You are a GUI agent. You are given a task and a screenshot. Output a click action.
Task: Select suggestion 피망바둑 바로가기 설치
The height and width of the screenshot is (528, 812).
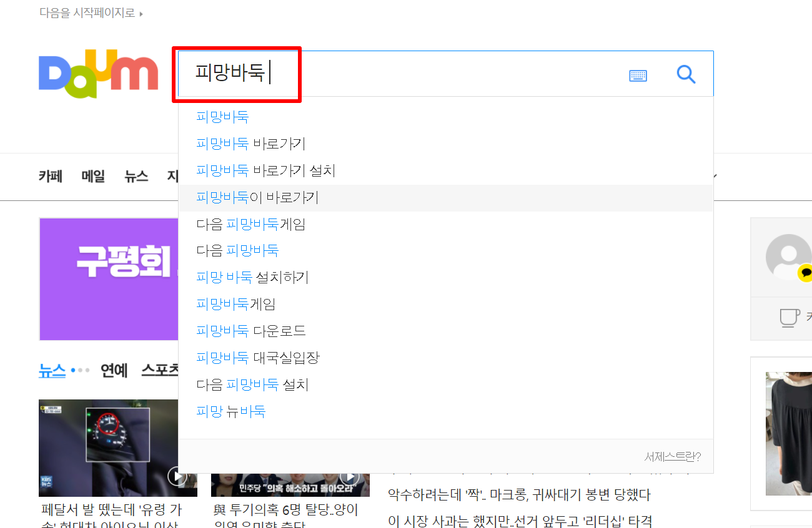coord(446,170)
